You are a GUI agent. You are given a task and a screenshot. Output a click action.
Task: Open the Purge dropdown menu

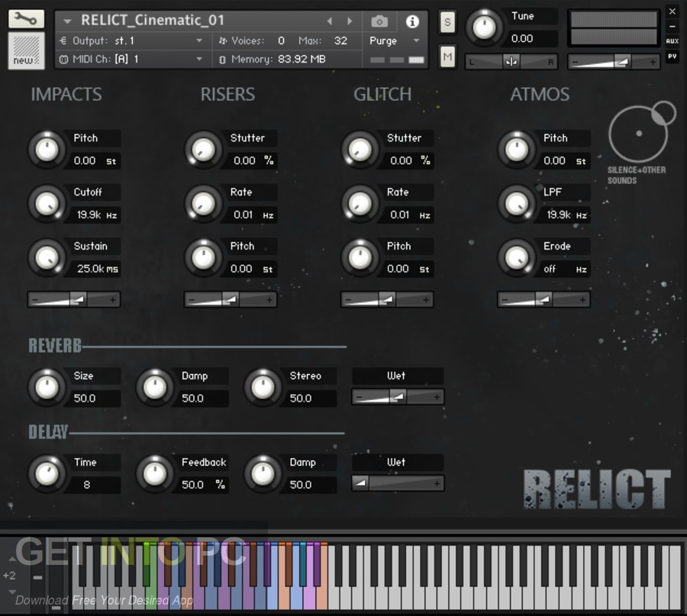395,40
